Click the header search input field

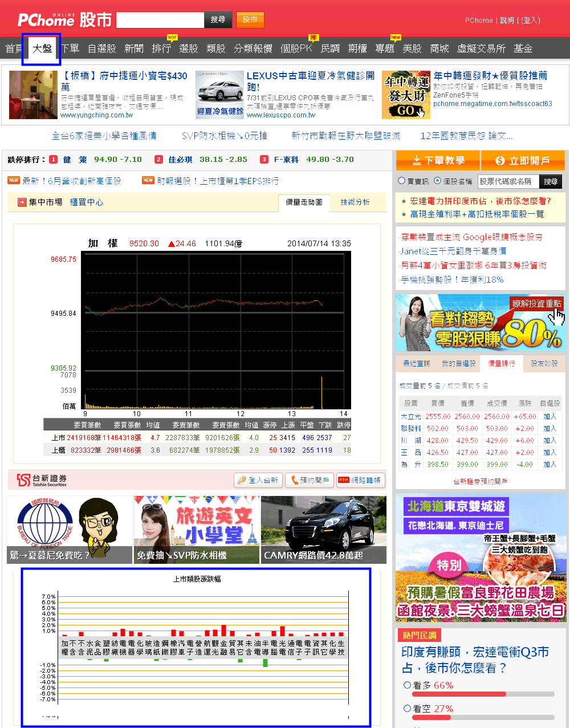tap(160, 20)
